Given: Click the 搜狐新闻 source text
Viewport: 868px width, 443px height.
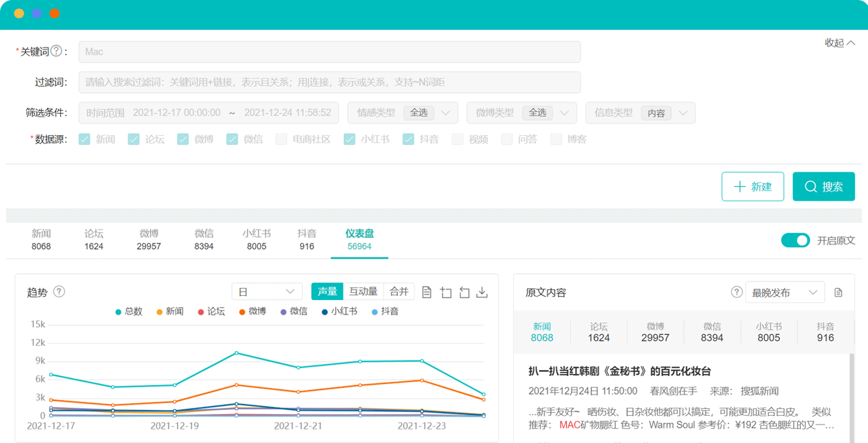Looking at the screenshot, I should click(x=759, y=391).
